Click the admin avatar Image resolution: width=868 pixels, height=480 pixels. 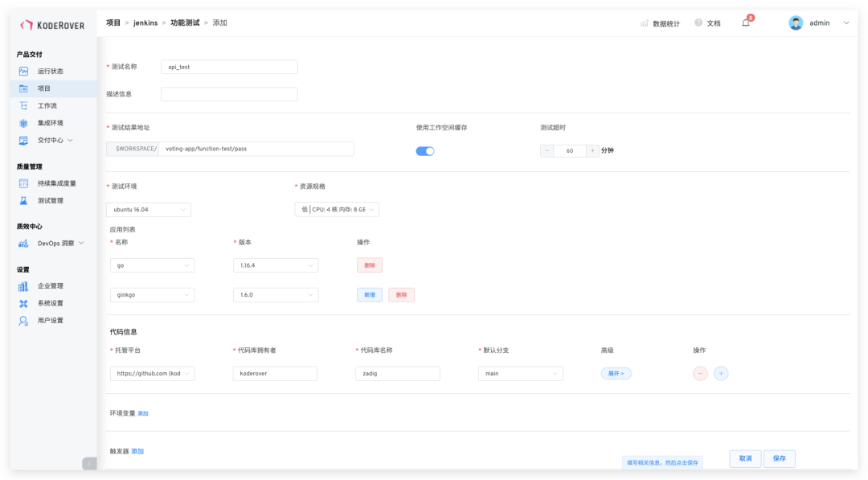pyautogui.click(x=796, y=23)
